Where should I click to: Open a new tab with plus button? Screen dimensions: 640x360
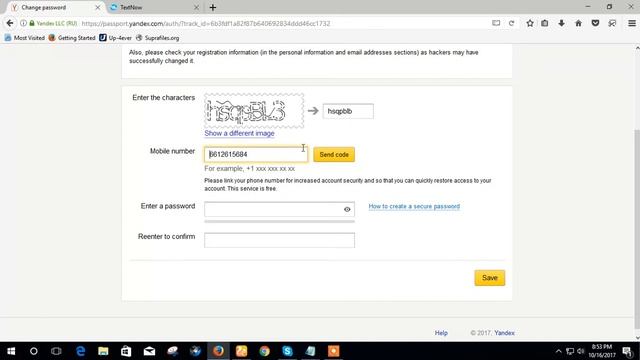(213, 7)
